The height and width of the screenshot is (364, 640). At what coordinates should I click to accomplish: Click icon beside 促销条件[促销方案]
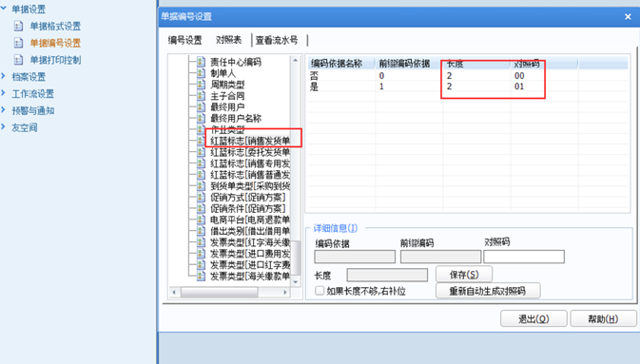201,208
